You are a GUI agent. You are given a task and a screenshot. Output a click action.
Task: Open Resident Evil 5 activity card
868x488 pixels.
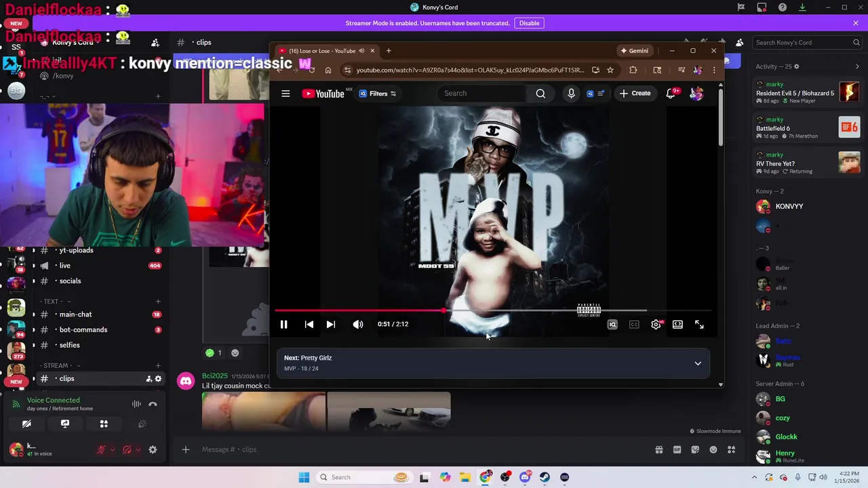[x=808, y=92]
